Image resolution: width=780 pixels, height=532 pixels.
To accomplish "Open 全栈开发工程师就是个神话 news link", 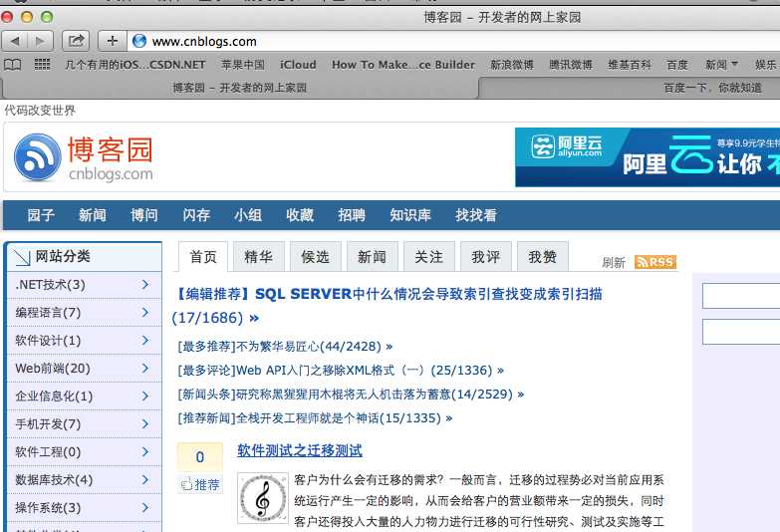I will tap(315, 418).
